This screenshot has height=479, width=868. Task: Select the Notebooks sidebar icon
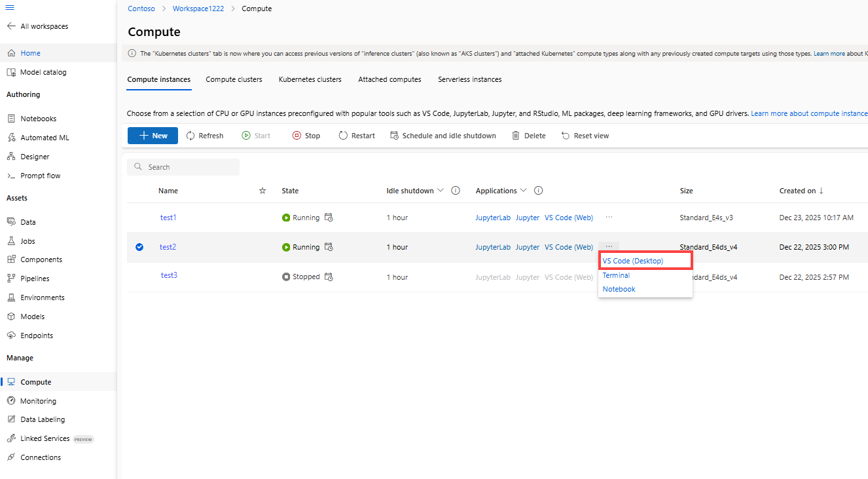(x=11, y=118)
